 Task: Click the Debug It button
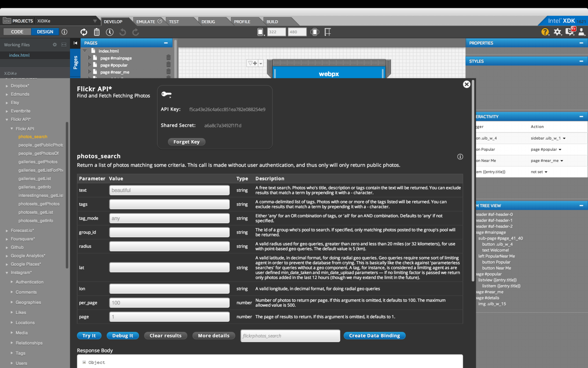point(122,336)
